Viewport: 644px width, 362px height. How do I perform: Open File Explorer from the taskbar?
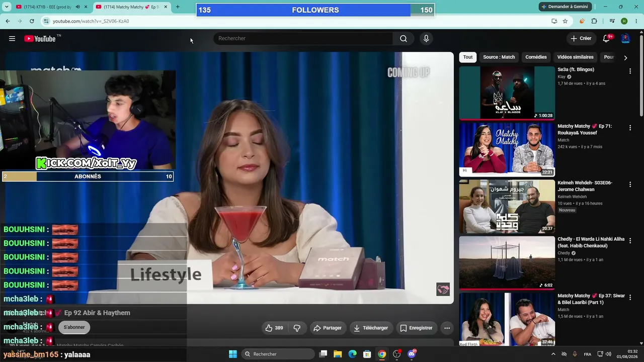pyautogui.click(x=338, y=354)
